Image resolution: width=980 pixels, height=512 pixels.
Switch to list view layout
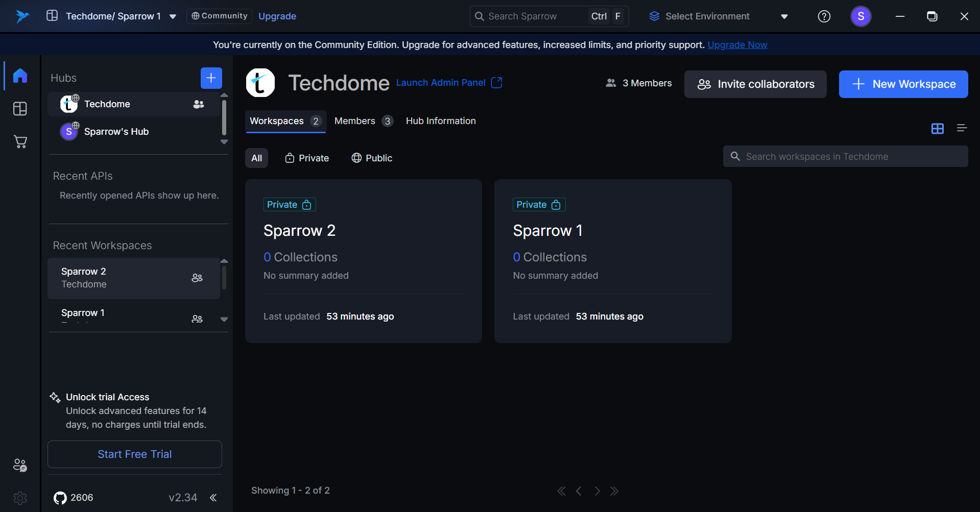[x=962, y=128]
